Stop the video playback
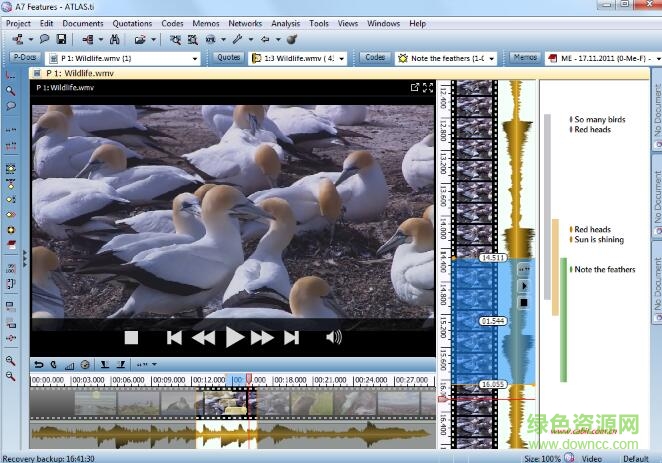 pos(130,338)
